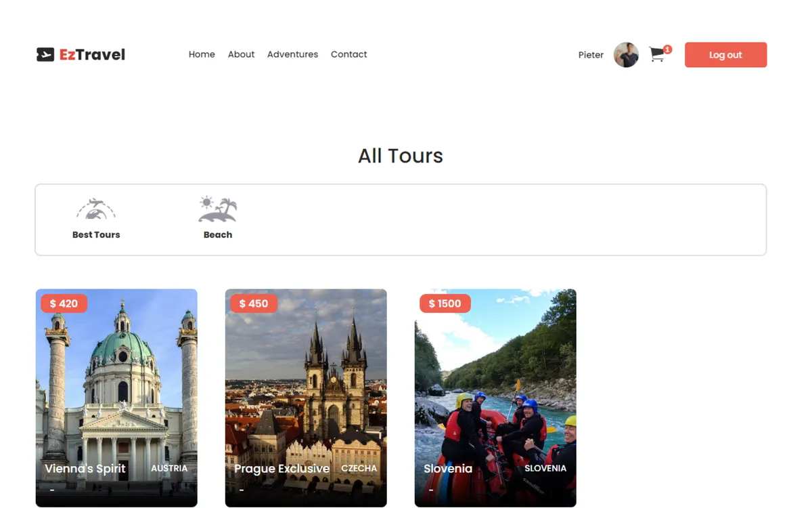Click the cart notification badge showing 1
This screenshot has width=812, height=508.
point(668,49)
